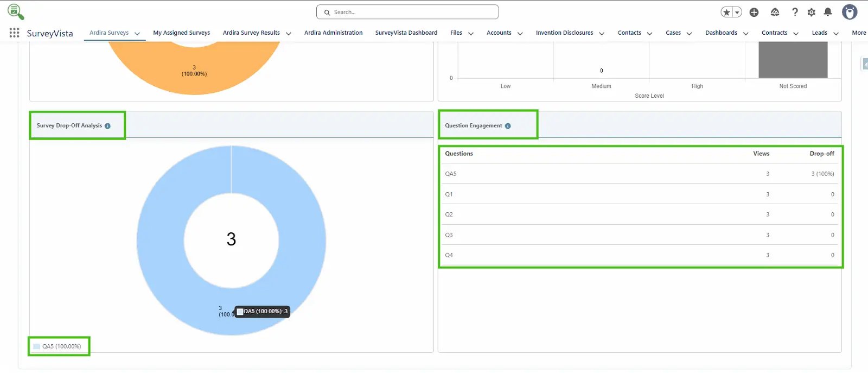Open the user profile avatar

(x=850, y=12)
